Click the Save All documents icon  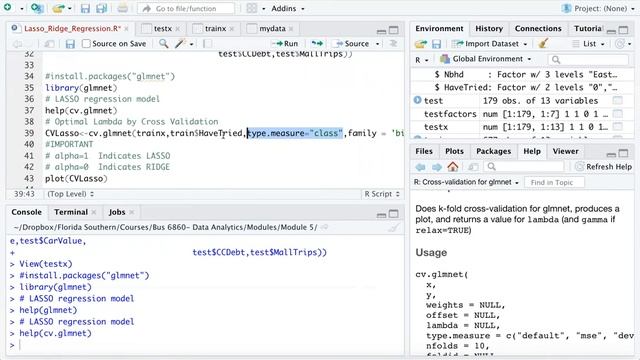(x=101, y=8)
